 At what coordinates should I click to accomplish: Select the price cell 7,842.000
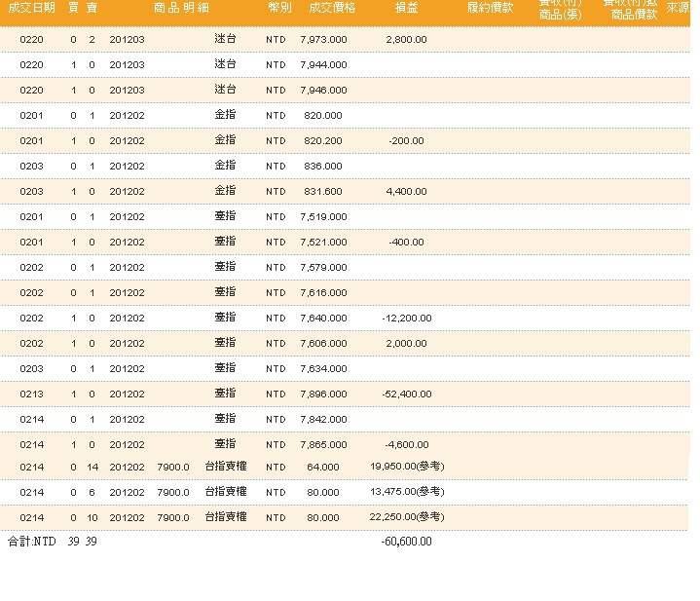pyautogui.click(x=323, y=419)
